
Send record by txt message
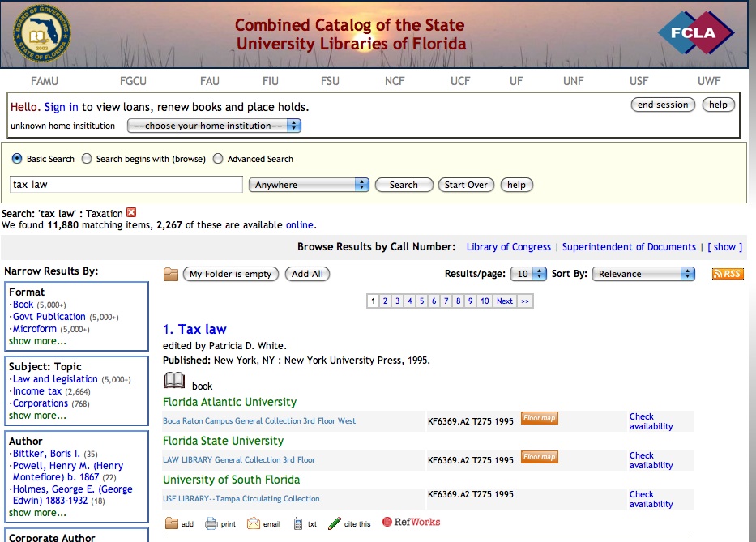pos(305,523)
